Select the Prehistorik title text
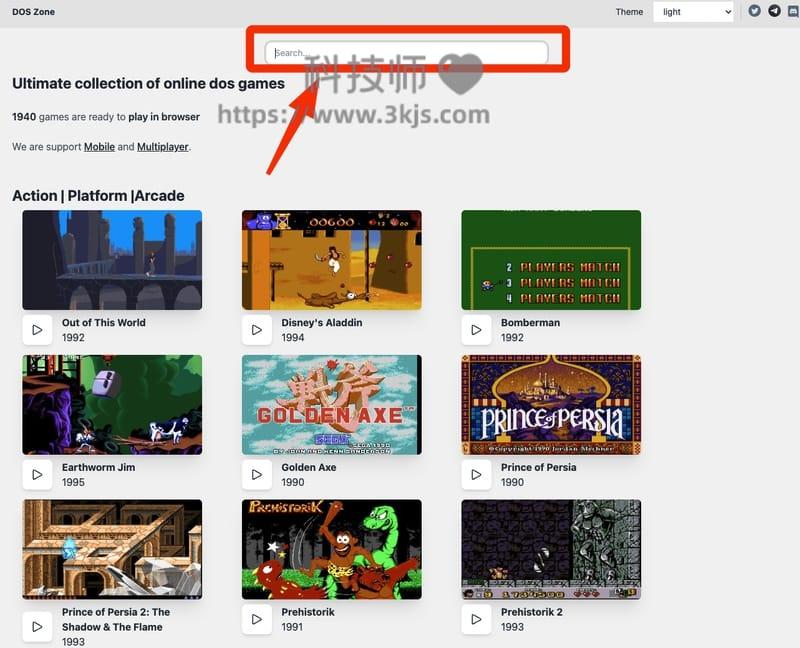800x648 pixels. pos(308,612)
